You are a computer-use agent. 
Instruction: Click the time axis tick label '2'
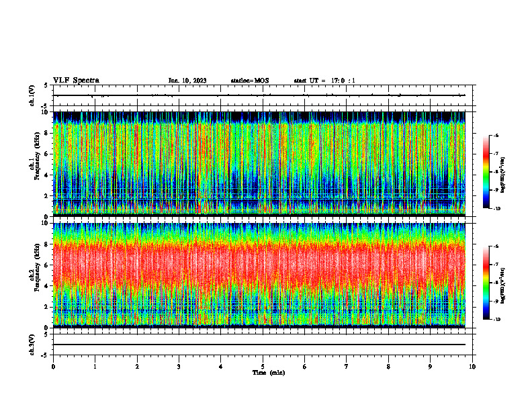click(x=137, y=367)
